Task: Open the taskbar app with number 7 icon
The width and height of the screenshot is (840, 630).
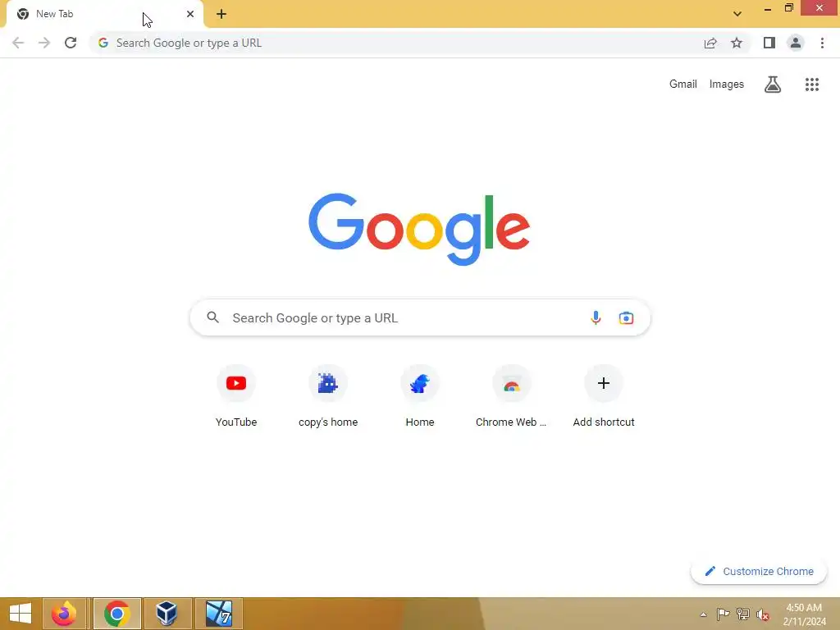Action: tap(218, 614)
